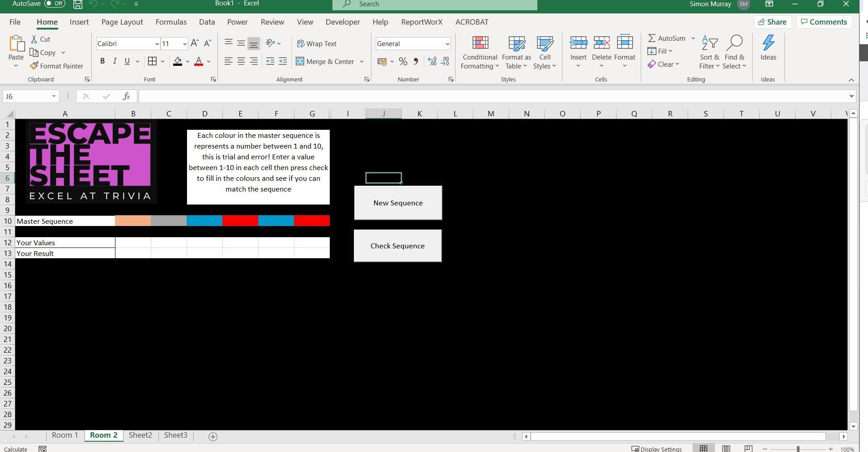Screen dimensions: 868x452
Task: Open the Find & Select tool
Action: click(734, 51)
